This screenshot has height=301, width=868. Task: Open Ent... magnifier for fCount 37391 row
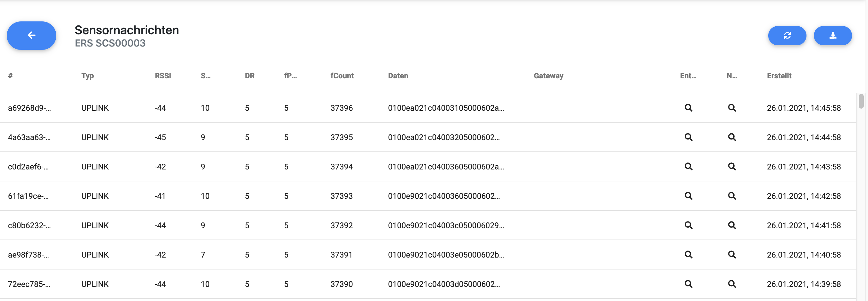688,255
